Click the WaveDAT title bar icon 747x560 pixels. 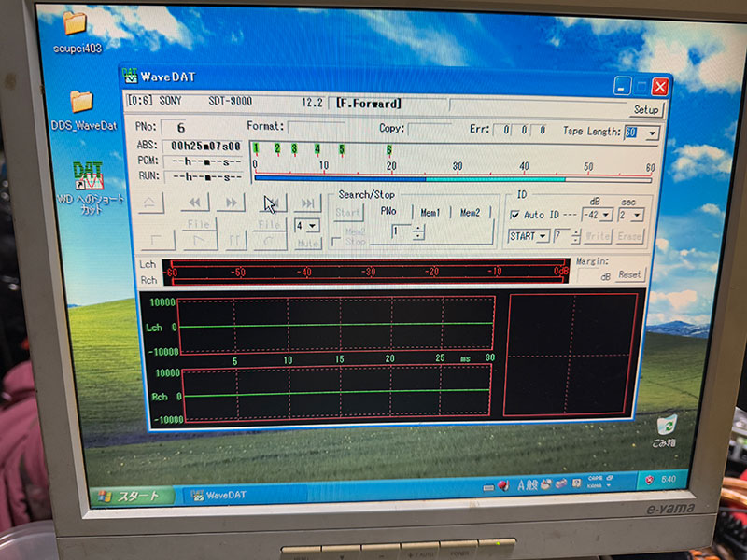130,76
